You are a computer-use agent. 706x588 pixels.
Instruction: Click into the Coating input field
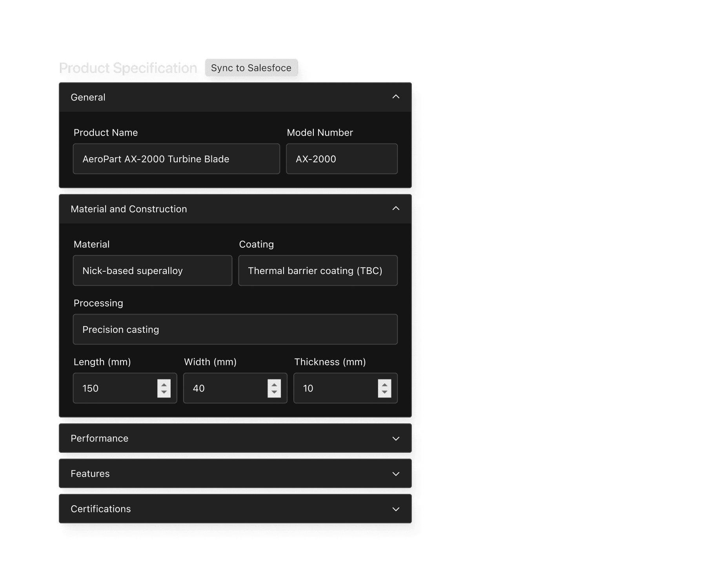click(x=318, y=270)
